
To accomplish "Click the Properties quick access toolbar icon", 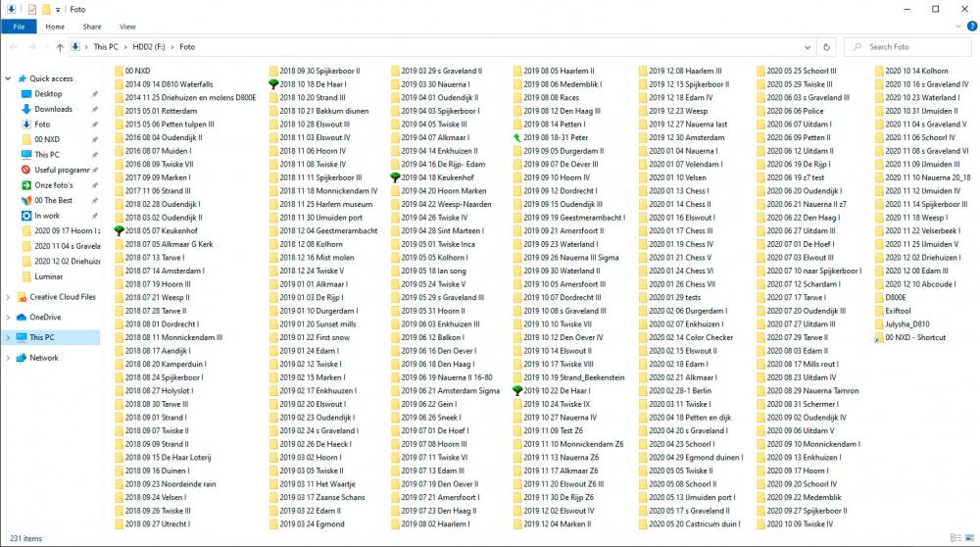I will [32, 10].
